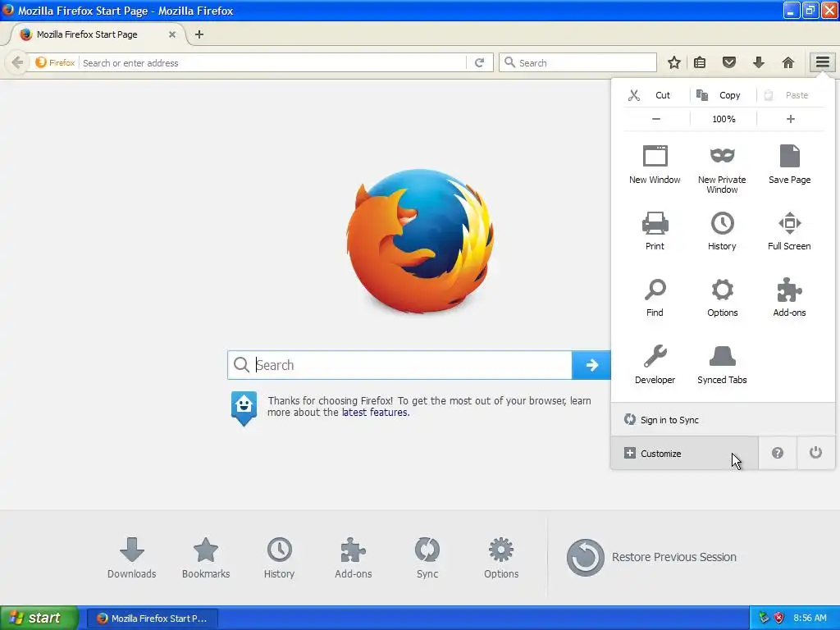Click the network tray icon
Image resolution: width=840 pixels, height=630 pixels.
click(764, 618)
